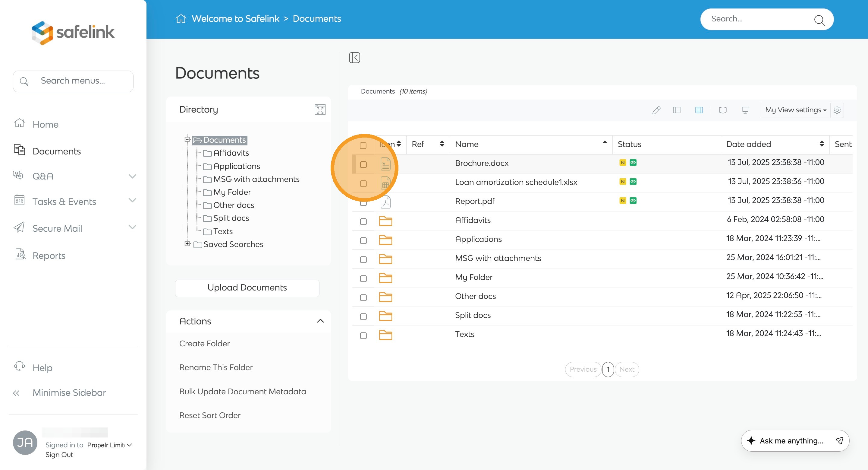The image size is (868, 470).
Task: Click the pencil edit icon in toolbar
Action: click(656, 110)
